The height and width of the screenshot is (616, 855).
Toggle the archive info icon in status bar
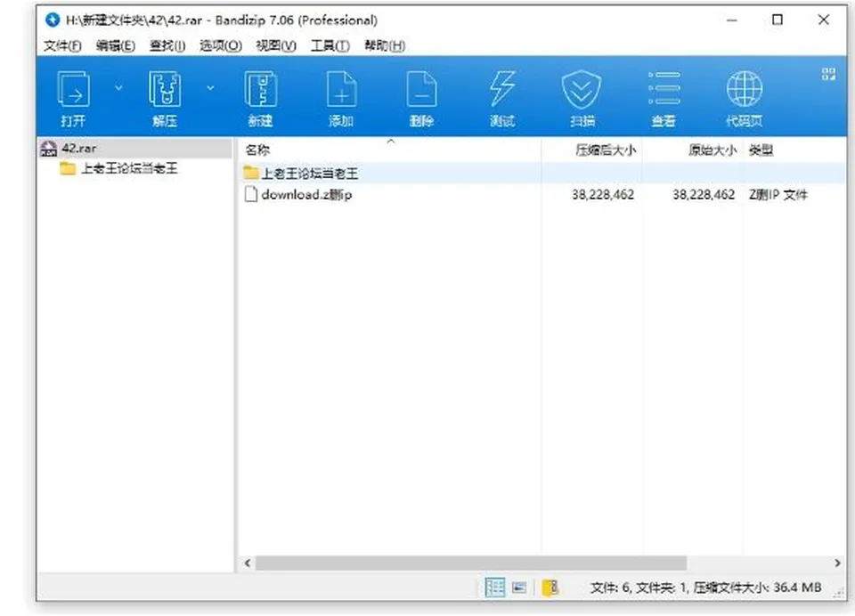coord(550,588)
